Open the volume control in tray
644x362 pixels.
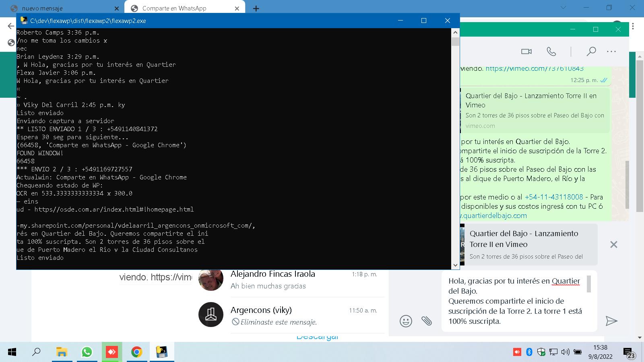(566, 352)
